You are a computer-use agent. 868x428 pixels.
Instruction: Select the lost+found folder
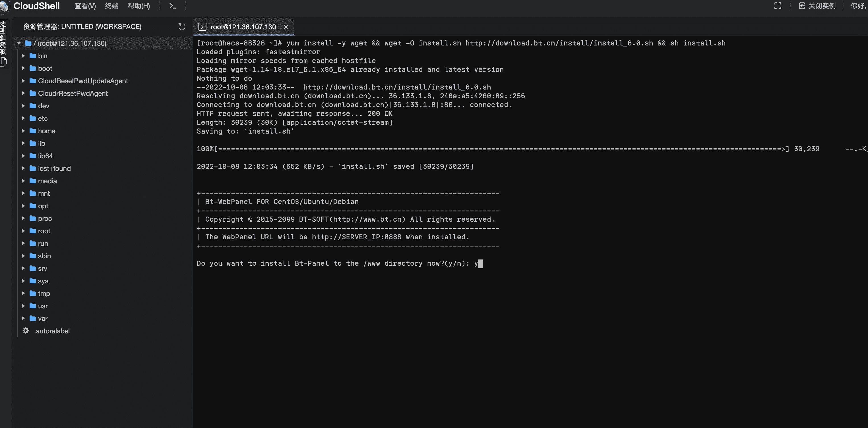tap(54, 168)
